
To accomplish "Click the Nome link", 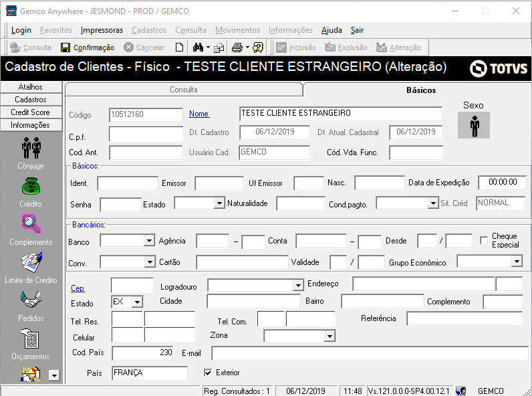I will pos(199,114).
